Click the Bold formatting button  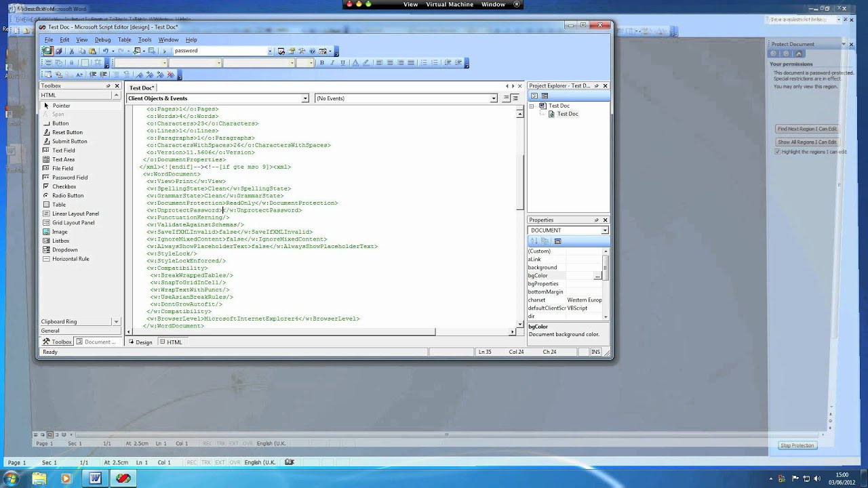(x=322, y=62)
